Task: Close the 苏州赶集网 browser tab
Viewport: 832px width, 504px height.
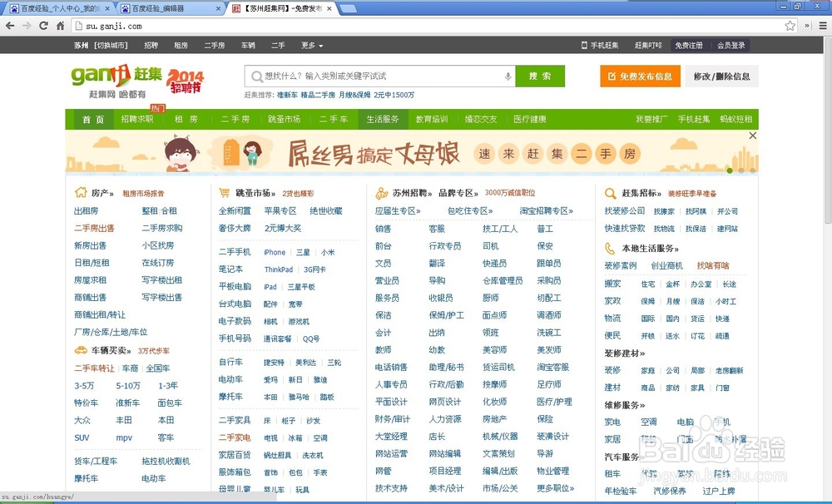Action: pyautogui.click(x=329, y=8)
